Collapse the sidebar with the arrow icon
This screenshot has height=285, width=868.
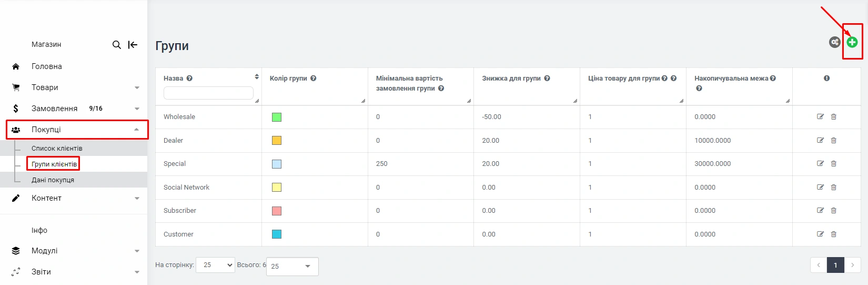point(133,45)
